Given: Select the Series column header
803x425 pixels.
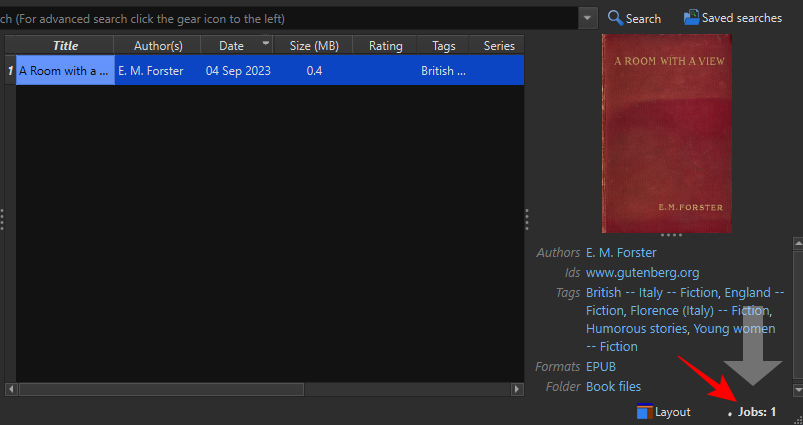Looking at the screenshot, I should (x=498, y=46).
